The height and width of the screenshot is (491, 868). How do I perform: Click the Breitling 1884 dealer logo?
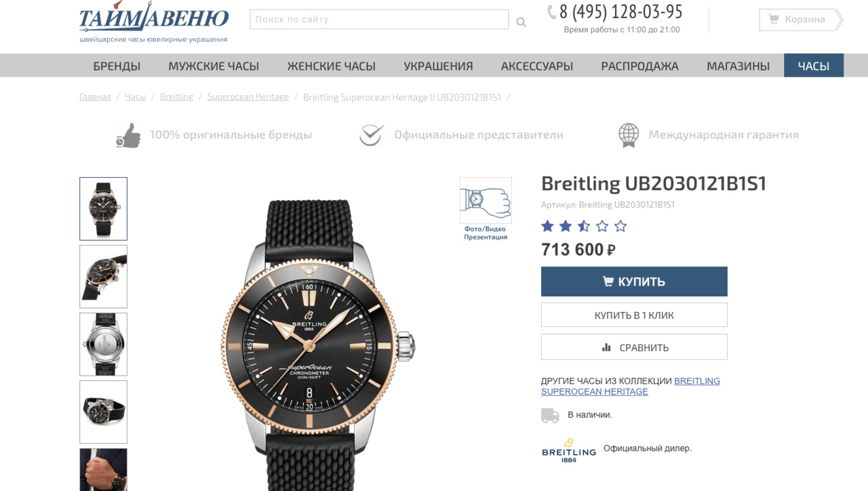pos(568,450)
